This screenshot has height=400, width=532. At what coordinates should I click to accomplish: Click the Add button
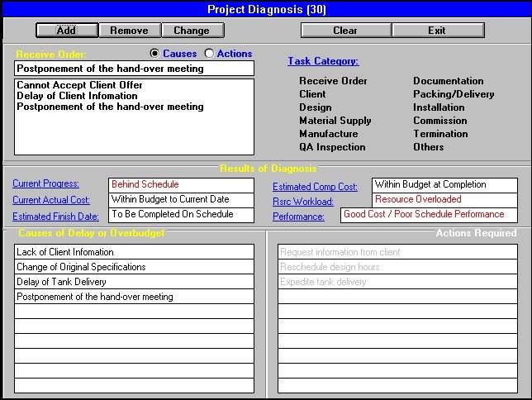tap(66, 31)
